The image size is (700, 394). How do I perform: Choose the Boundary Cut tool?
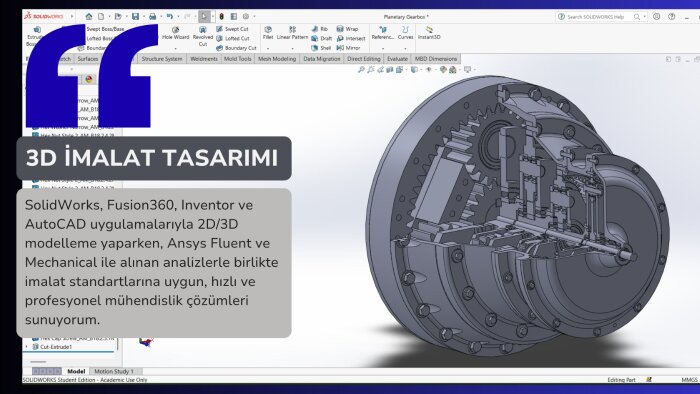pyautogui.click(x=237, y=48)
